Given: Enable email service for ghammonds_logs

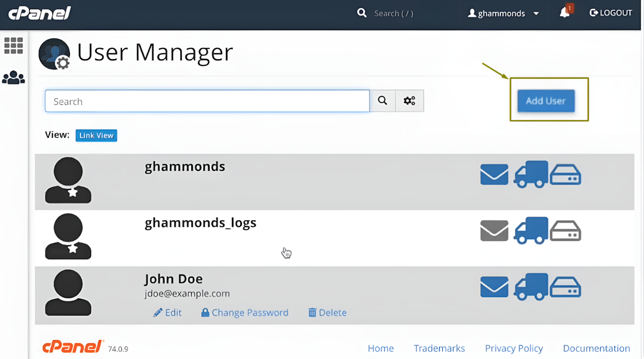Looking at the screenshot, I should coord(494,230).
